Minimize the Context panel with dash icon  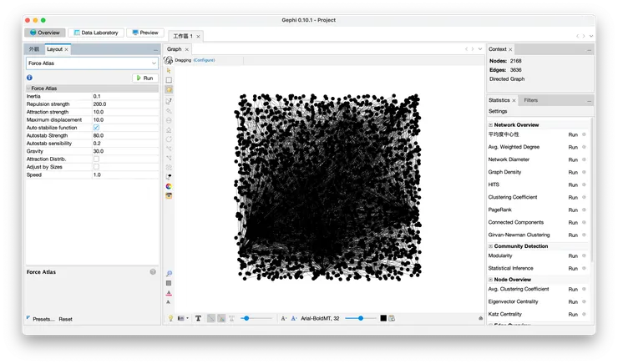(x=590, y=49)
